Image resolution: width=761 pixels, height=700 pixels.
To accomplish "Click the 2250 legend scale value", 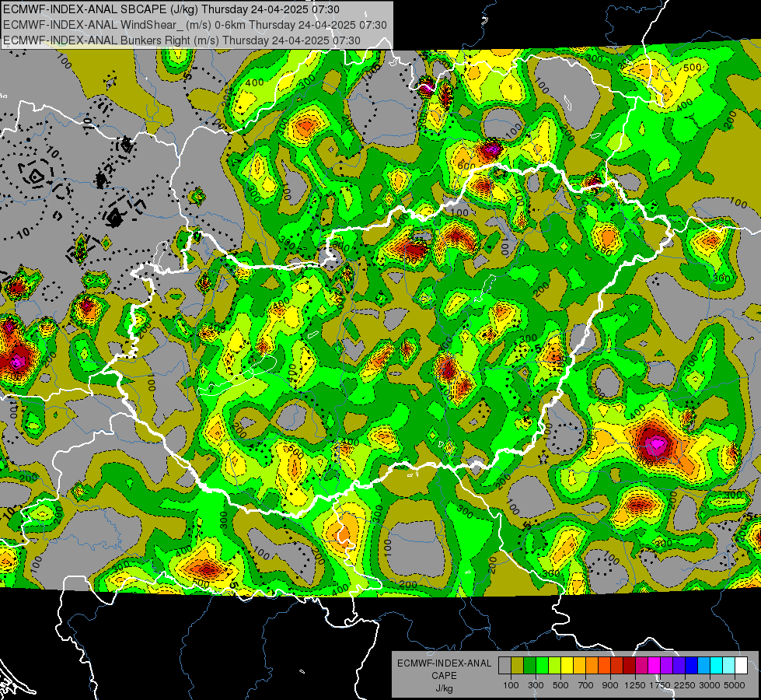I will click(x=686, y=685).
